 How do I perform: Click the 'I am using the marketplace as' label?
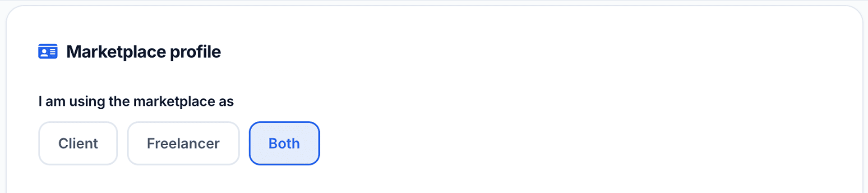pos(136,101)
